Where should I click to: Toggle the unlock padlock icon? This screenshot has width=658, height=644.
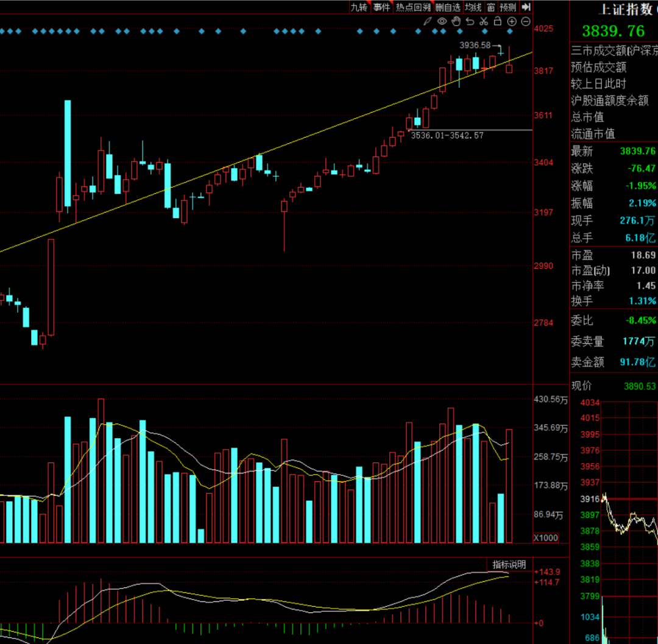click(x=498, y=21)
